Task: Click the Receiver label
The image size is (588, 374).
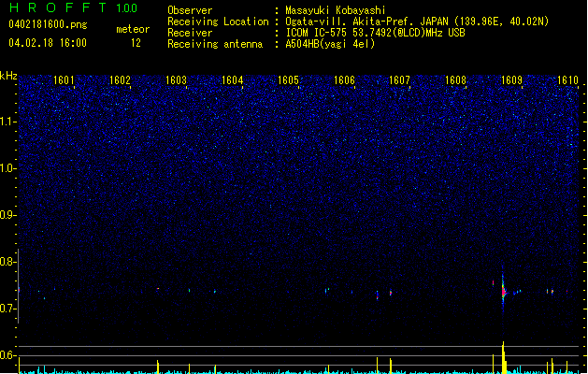Action: pos(190,33)
